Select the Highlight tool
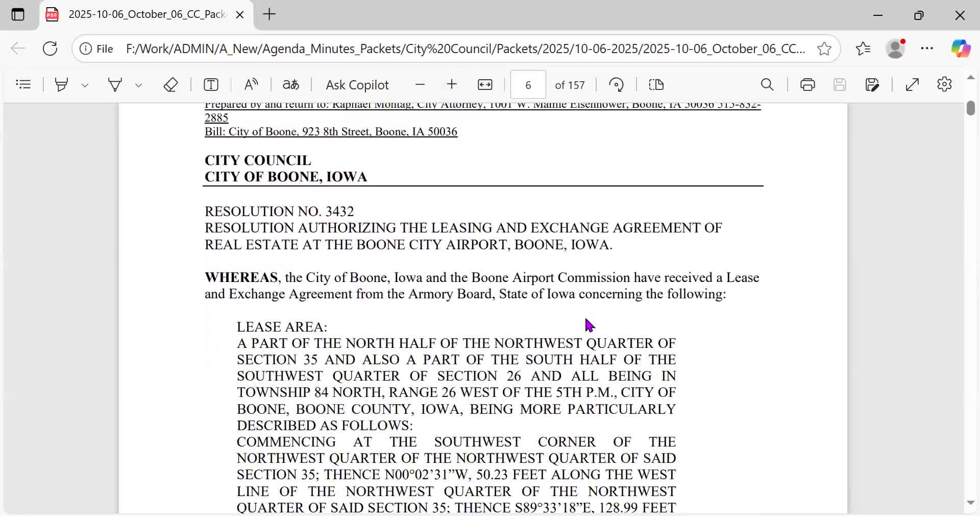Screen dimensions: 980x516 coord(62,84)
